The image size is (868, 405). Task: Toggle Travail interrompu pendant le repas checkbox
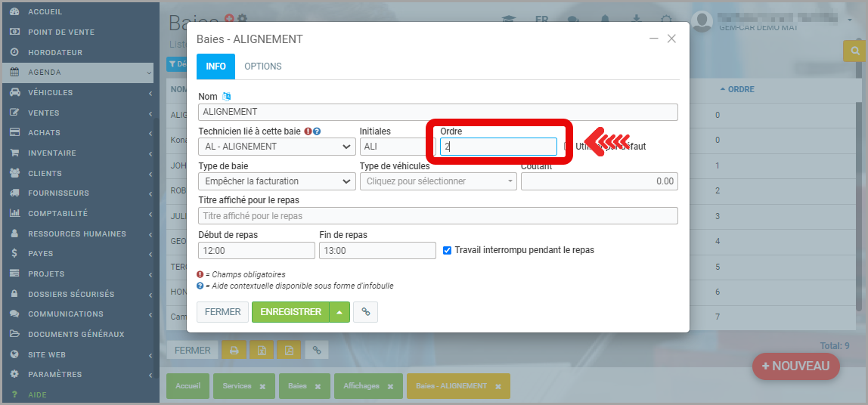[448, 250]
